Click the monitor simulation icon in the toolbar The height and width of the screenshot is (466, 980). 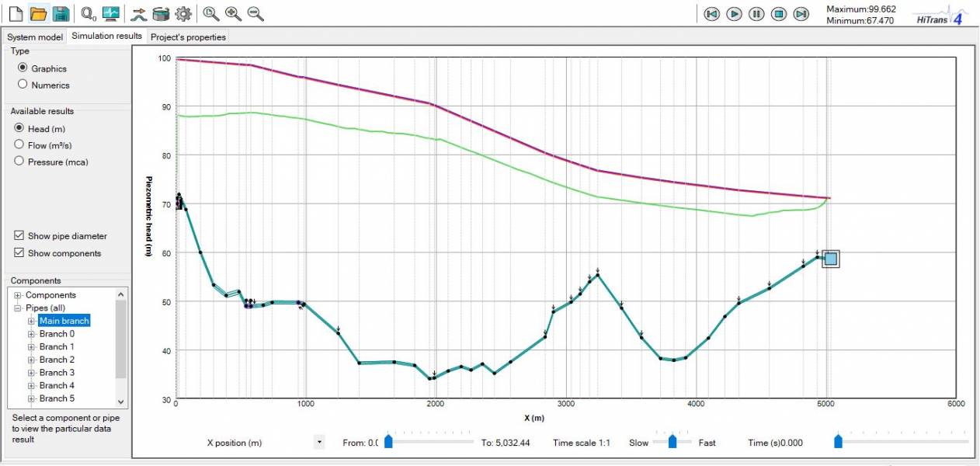pos(111,13)
